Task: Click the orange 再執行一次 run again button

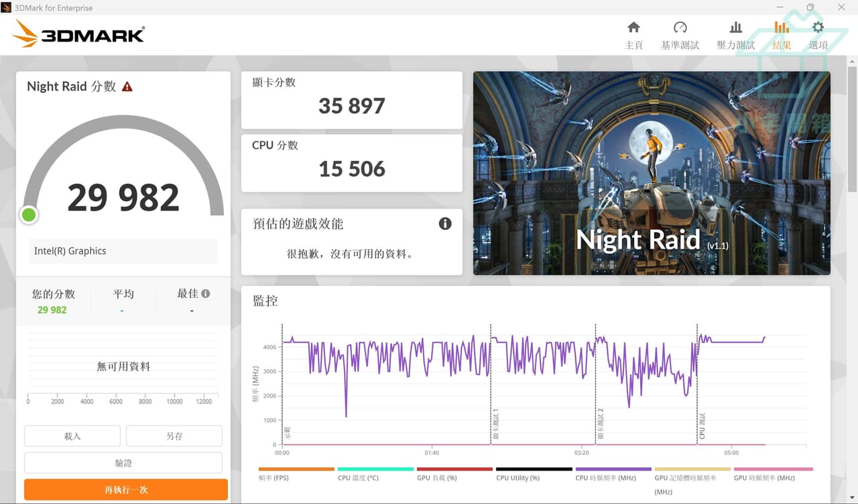Action: click(126, 490)
